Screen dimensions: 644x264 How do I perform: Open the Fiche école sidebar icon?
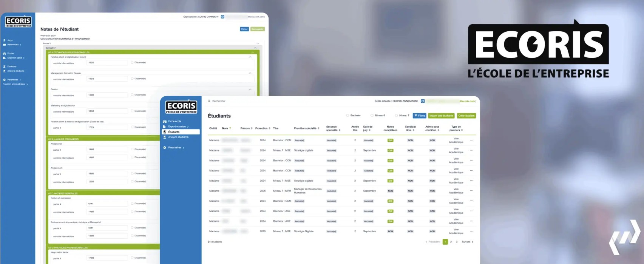pos(165,122)
